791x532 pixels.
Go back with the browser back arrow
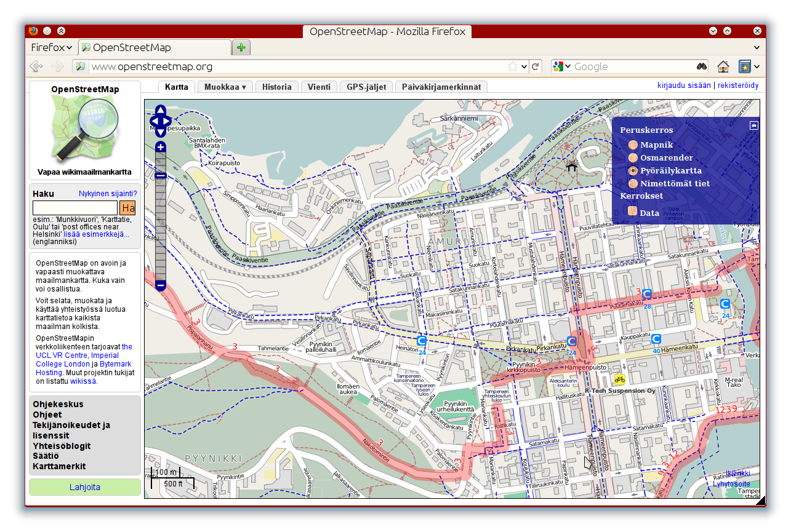click(36, 66)
